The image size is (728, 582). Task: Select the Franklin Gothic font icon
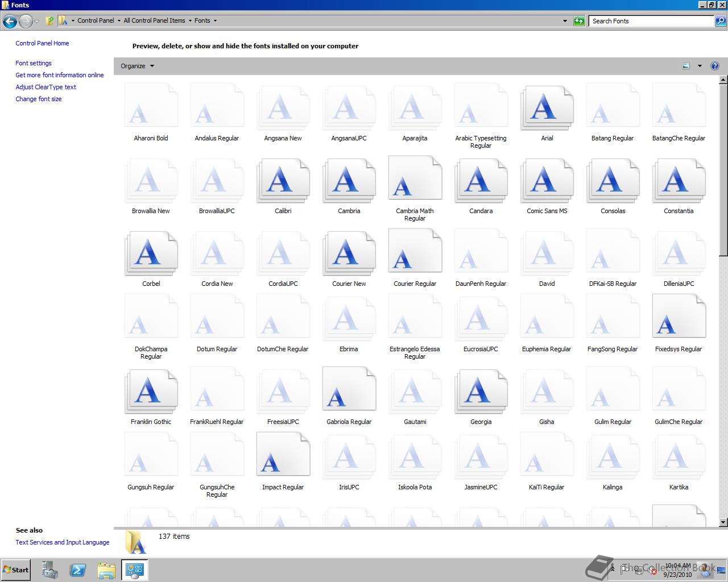(x=151, y=392)
